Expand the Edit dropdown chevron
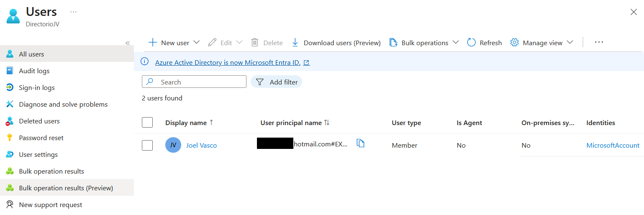This screenshot has width=644, height=215. pyautogui.click(x=239, y=42)
